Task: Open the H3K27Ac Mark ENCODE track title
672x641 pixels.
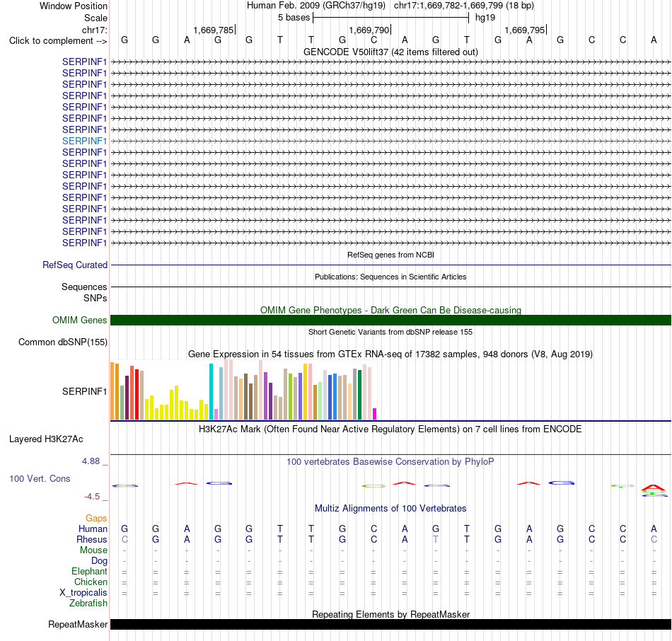Action: [390, 429]
